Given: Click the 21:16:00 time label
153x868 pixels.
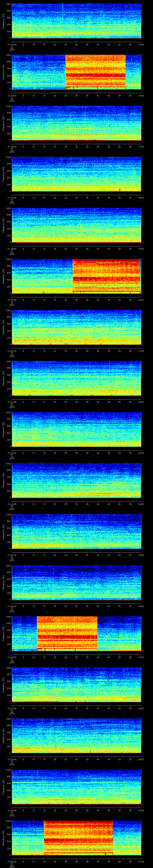Looking at the screenshot, I should coord(12,147).
